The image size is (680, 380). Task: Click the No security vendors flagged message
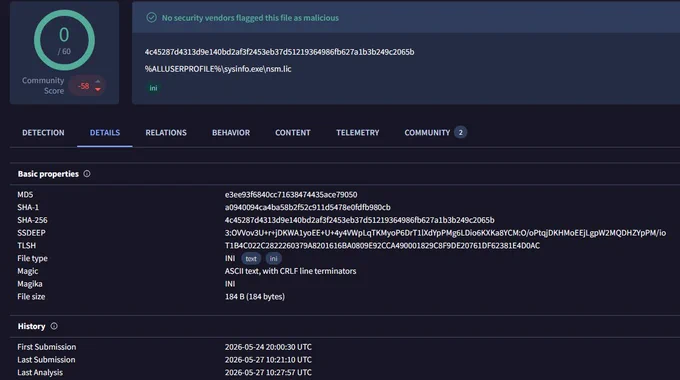tap(250, 18)
